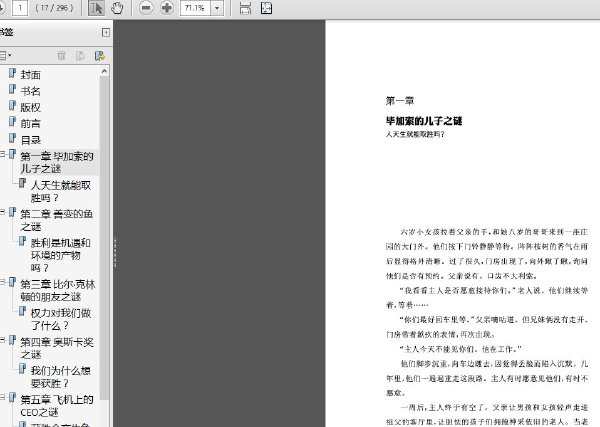Click subtitle 人天生就能取胜吗？ on the page

tap(415, 134)
